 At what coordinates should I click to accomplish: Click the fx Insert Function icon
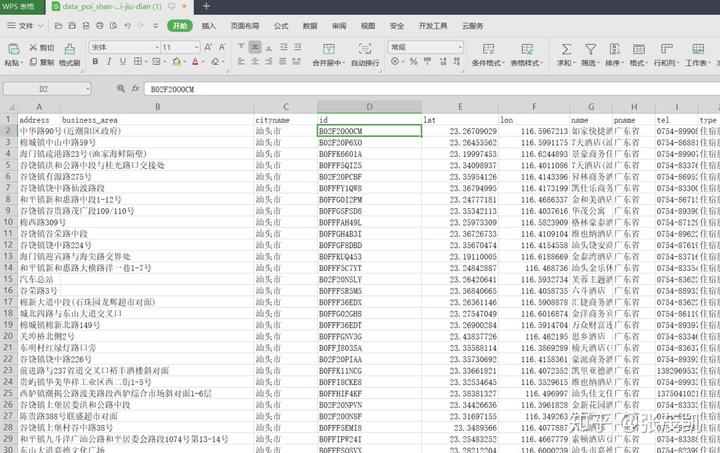(x=135, y=88)
